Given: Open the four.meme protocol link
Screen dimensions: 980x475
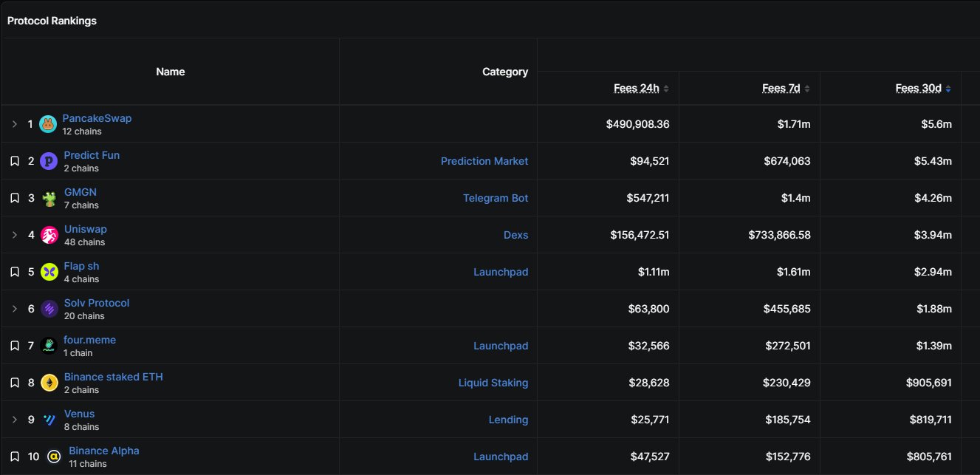Looking at the screenshot, I should [90, 340].
